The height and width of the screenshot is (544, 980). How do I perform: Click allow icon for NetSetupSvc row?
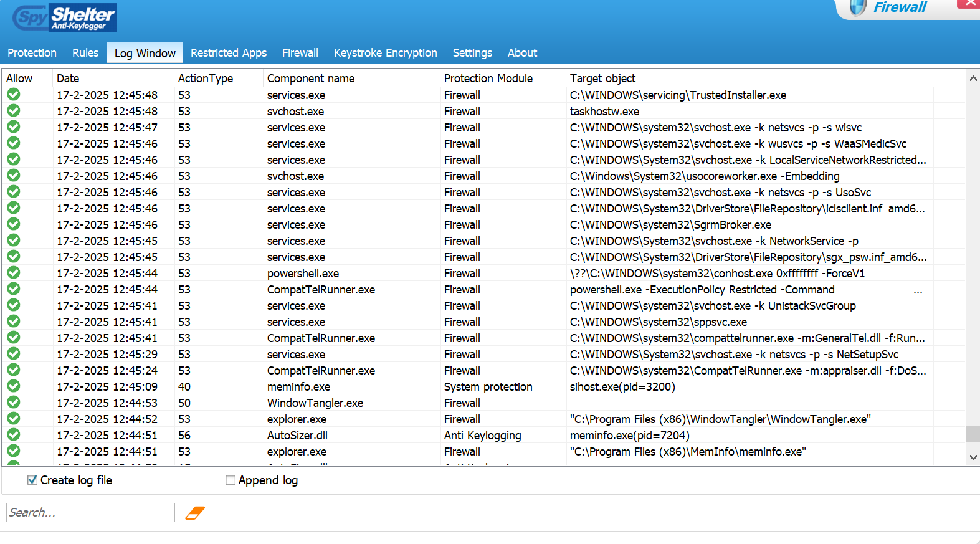click(14, 354)
